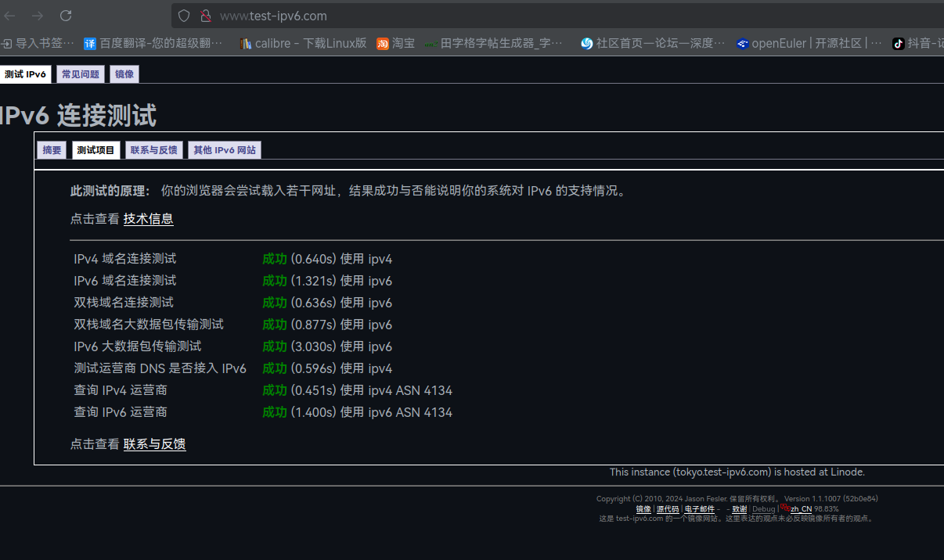Open the 淘宝 bookmark
This screenshot has width=944, height=560.
[x=396, y=43]
